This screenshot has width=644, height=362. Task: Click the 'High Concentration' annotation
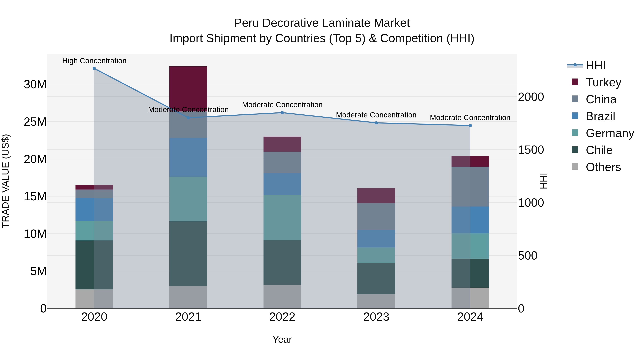(94, 61)
